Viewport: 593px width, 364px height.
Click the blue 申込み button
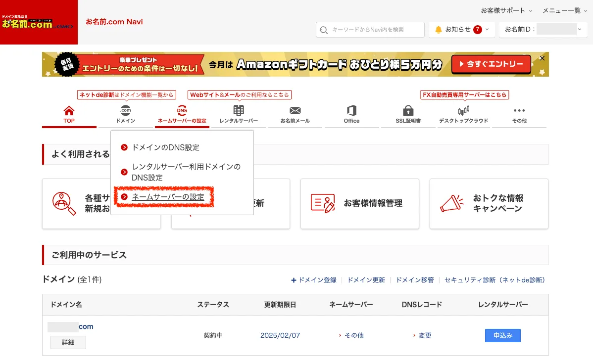[x=502, y=335]
